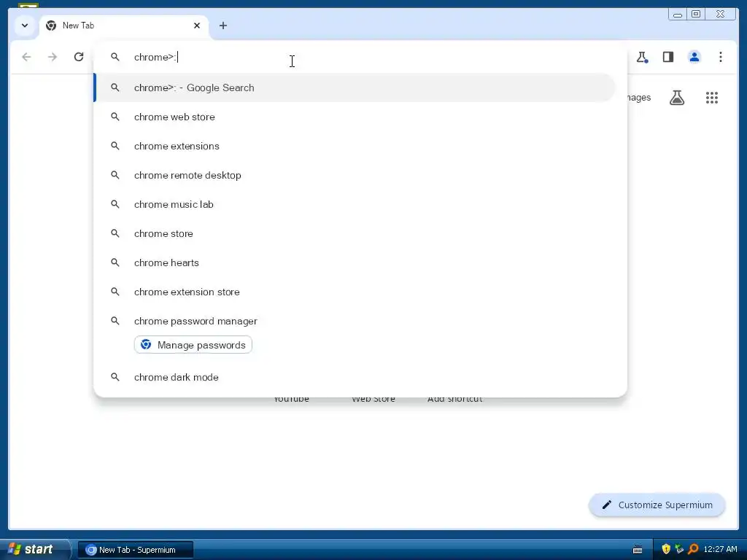Open the Search Labs flask icon on page

click(676, 98)
